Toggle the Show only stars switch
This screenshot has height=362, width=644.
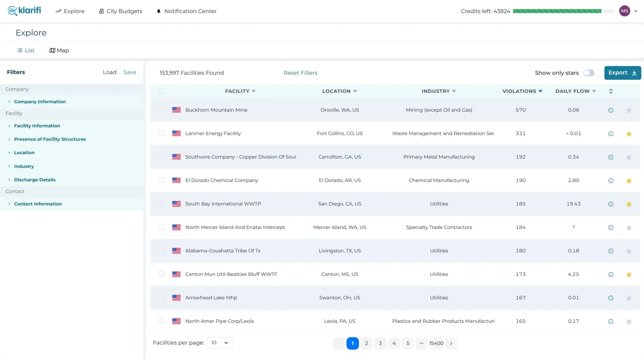(x=589, y=73)
